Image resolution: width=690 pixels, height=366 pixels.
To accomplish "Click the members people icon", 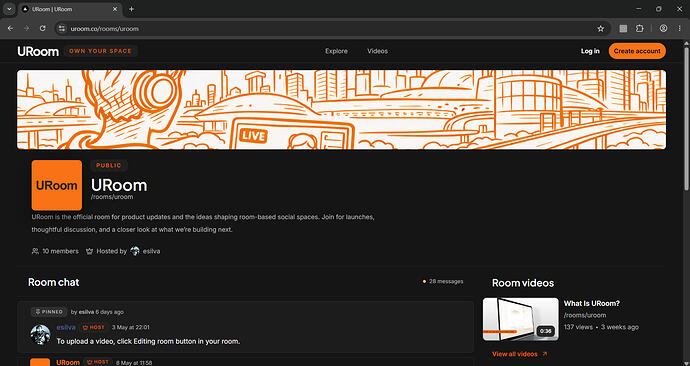I will pyautogui.click(x=35, y=251).
